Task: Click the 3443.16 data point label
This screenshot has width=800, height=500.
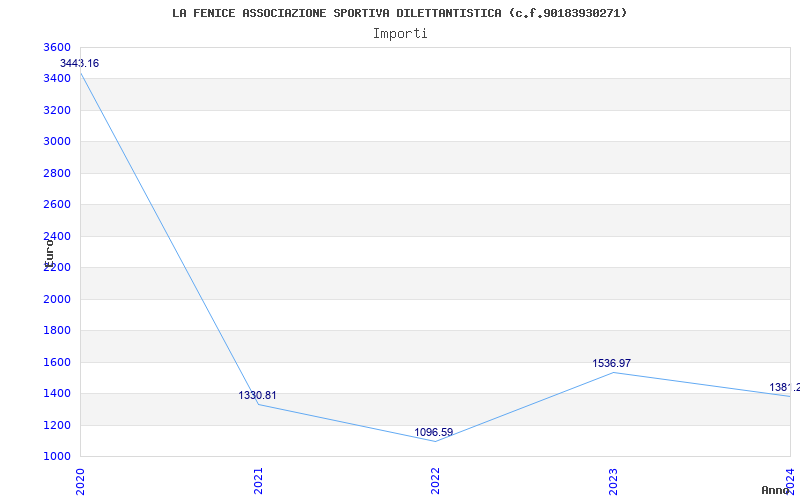Action: pyautogui.click(x=80, y=64)
